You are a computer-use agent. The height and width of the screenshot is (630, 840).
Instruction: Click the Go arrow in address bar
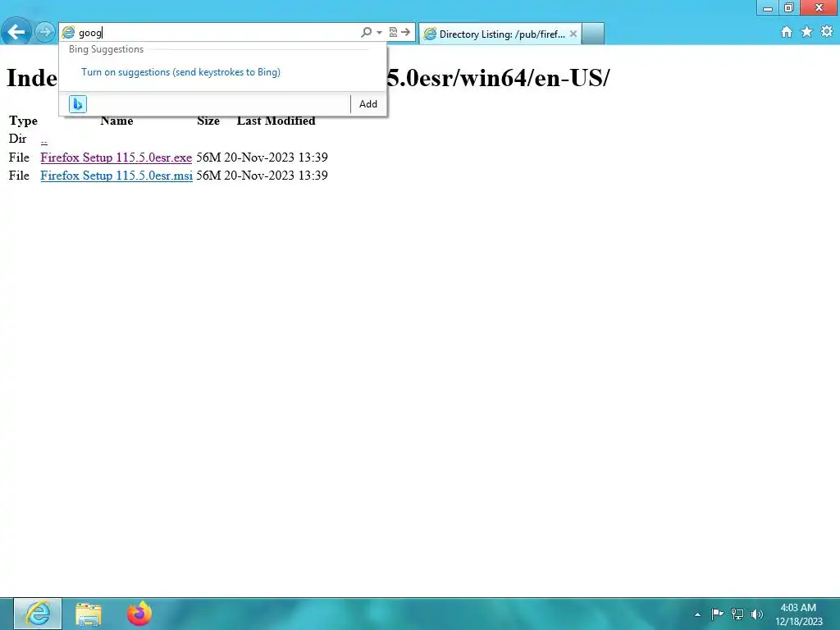click(x=405, y=32)
